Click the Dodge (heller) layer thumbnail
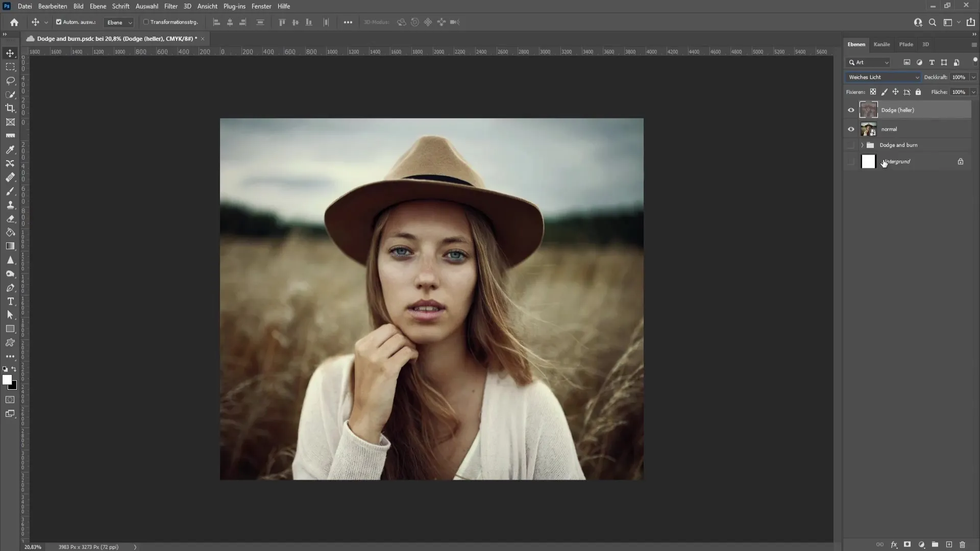980x551 pixels. (868, 110)
